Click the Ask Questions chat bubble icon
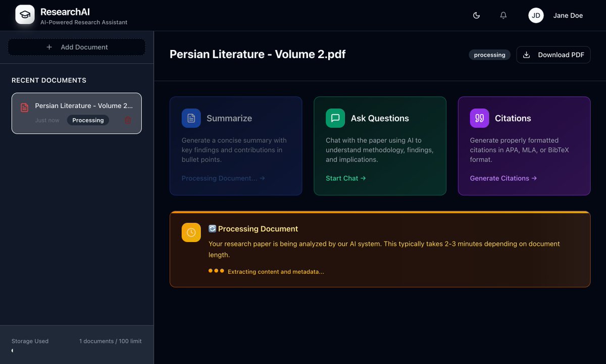 [x=335, y=118]
